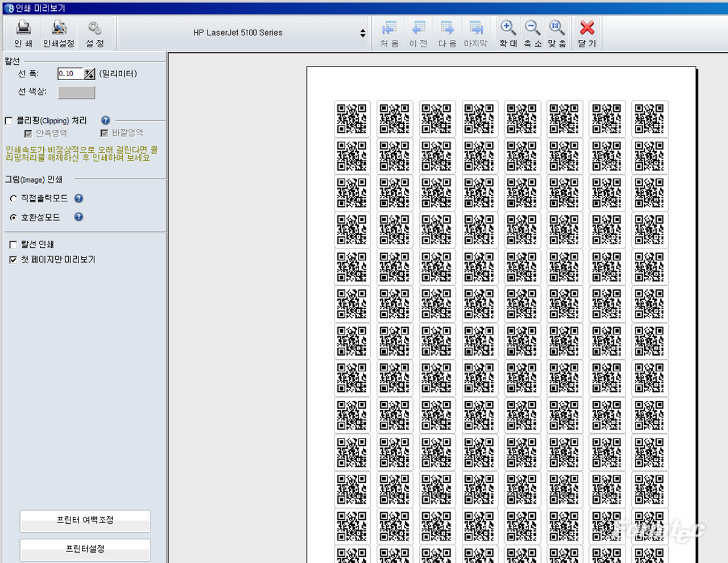Click the yellow clipping speed warning text
The width and height of the screenshot is (728, 563).
[x=82, y=154]
